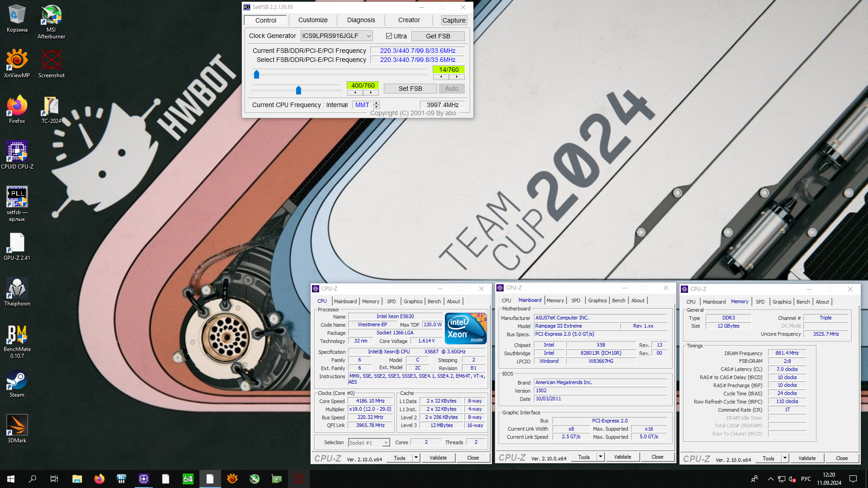This screenshot has height=488, width=868.
Task: Click the РУС language indicator
Action: pos(806,479)
